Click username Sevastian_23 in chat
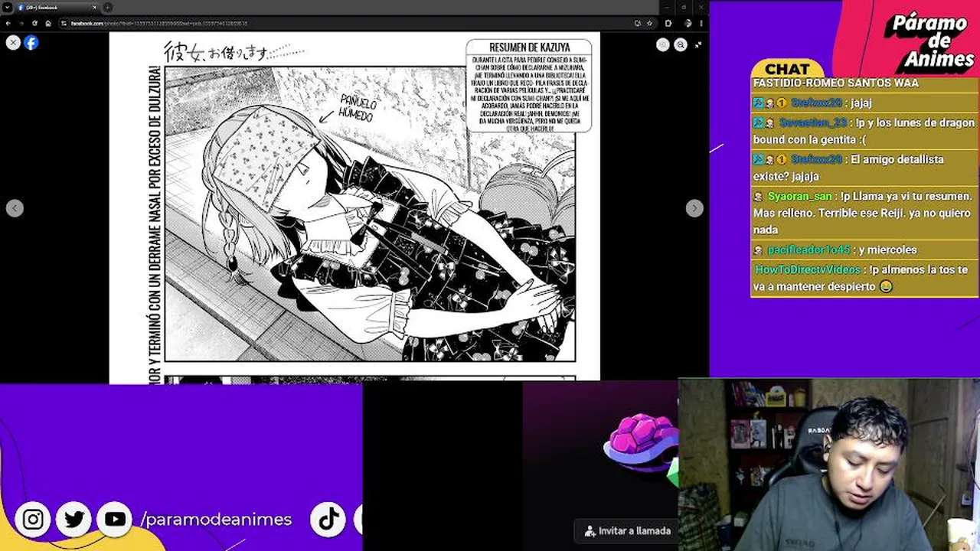 [813, 122]
